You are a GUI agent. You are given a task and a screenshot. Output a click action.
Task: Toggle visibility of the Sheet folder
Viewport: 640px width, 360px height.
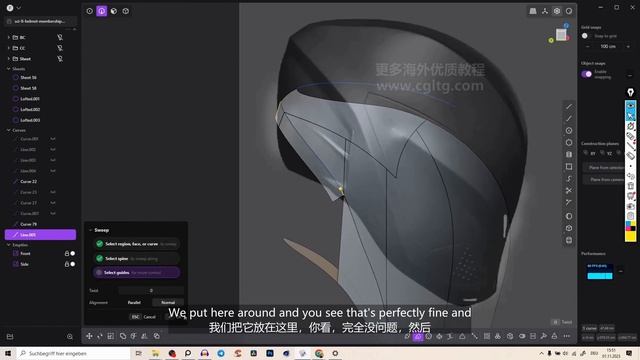coord(60,59)
